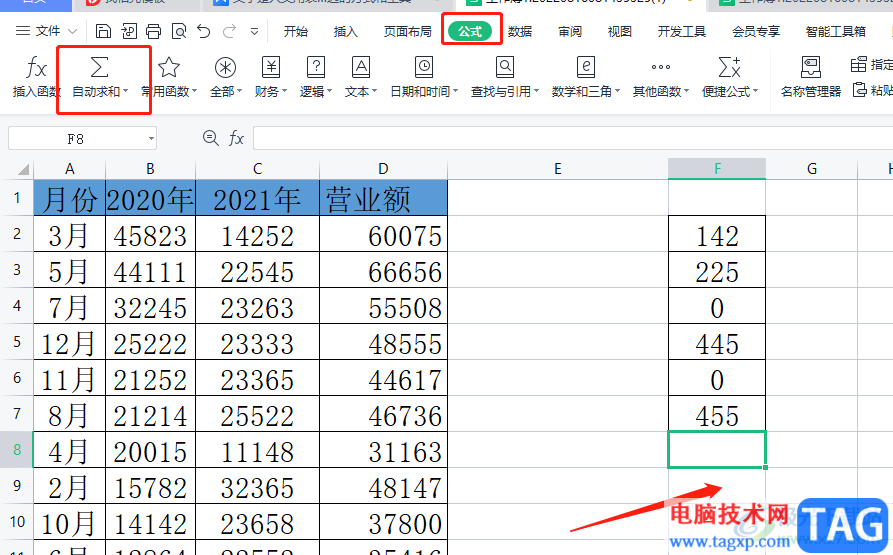Open the Name Manager icon

point(811,67)
